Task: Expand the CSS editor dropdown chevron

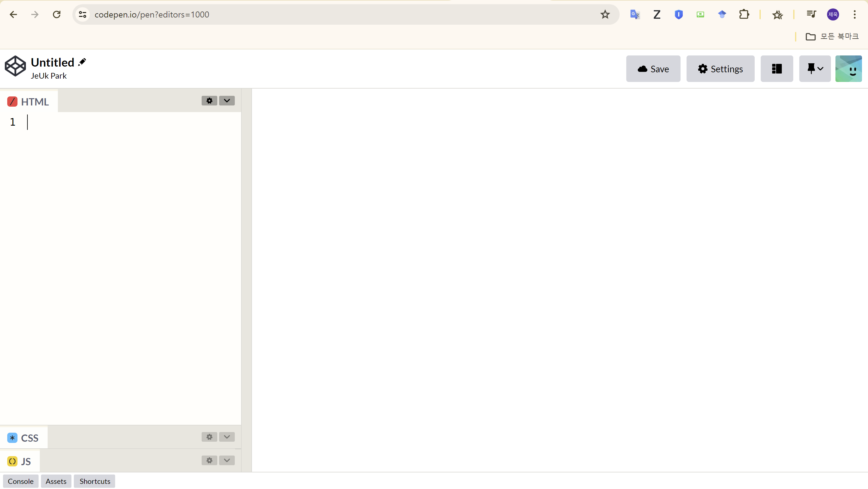Action: [227, 437]
